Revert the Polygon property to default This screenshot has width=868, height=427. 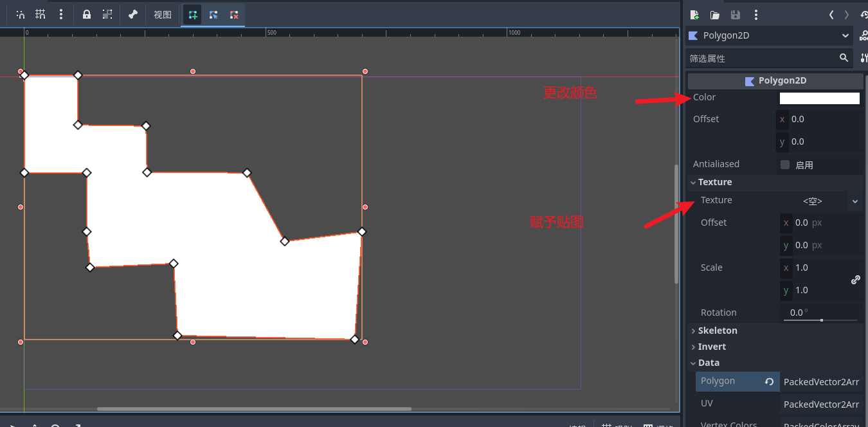(x=769, y=382)
